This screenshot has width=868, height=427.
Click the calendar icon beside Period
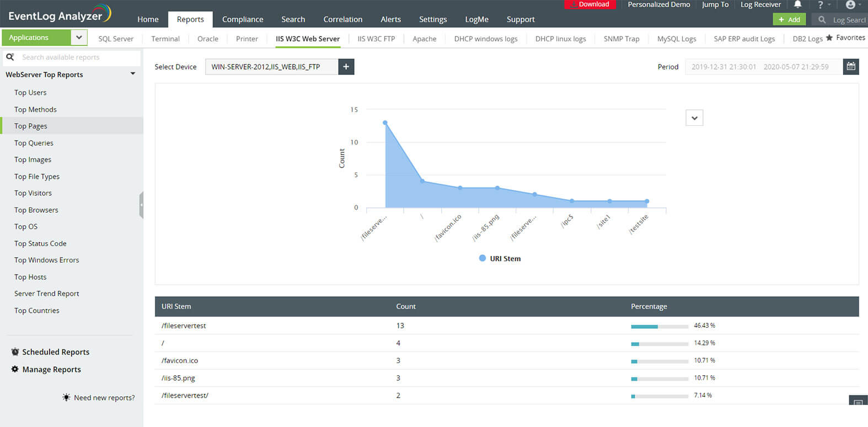pos(851,67)
